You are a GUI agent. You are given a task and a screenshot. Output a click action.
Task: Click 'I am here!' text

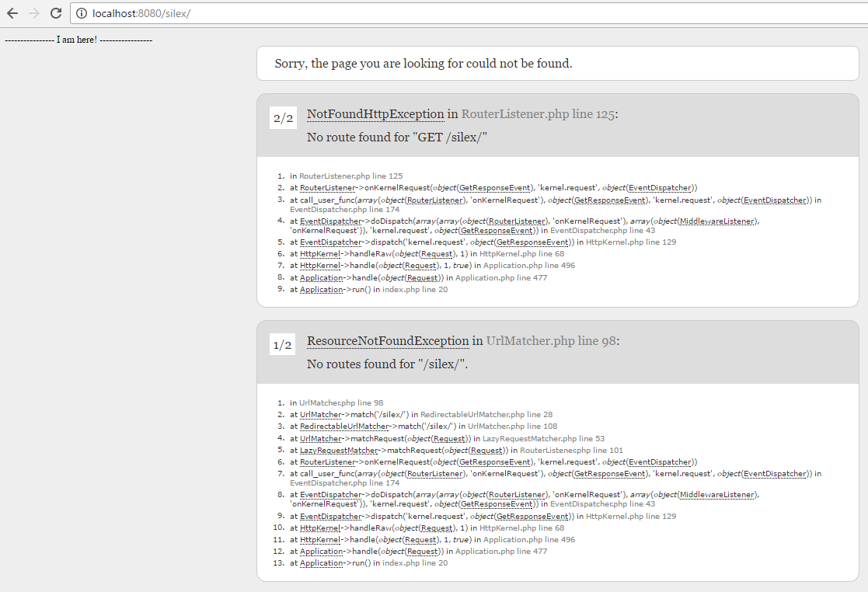76,40
